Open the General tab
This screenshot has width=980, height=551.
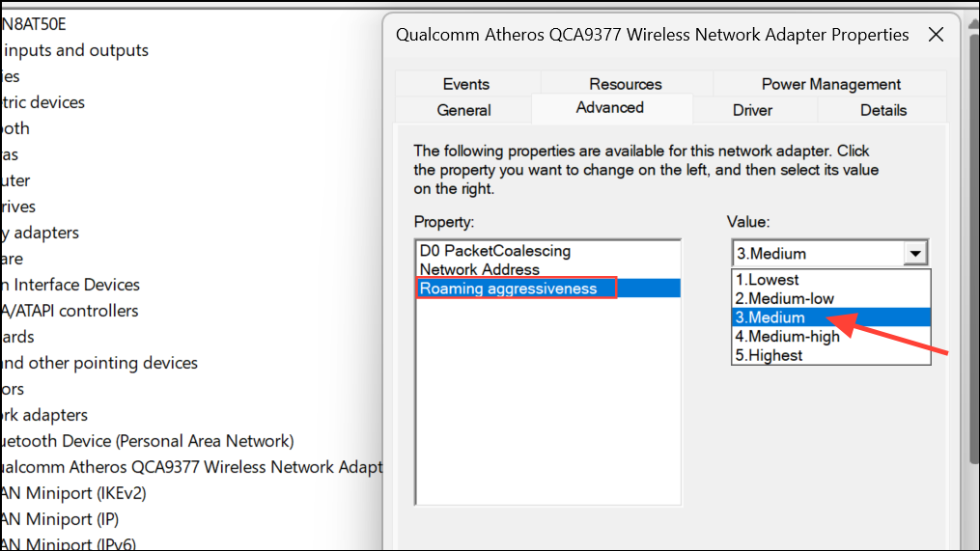point(463,110)
